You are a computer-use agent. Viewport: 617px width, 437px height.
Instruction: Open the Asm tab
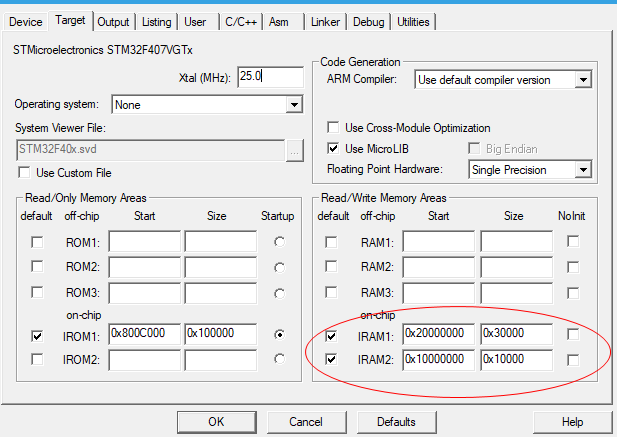point(279,22)
